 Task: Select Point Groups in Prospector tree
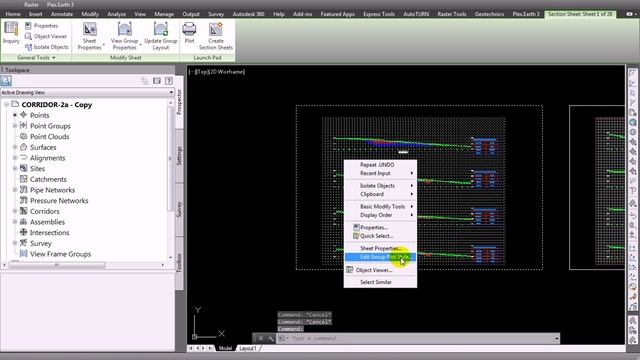point(50,126)
